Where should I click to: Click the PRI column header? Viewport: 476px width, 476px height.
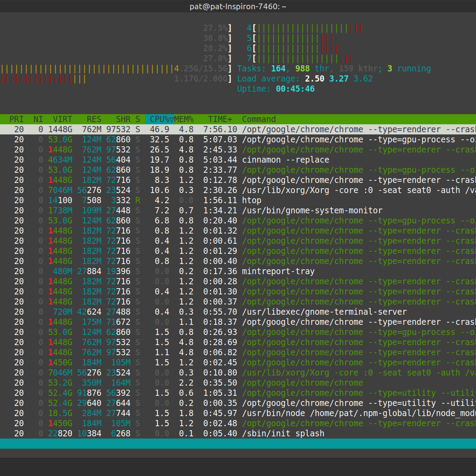16,119
